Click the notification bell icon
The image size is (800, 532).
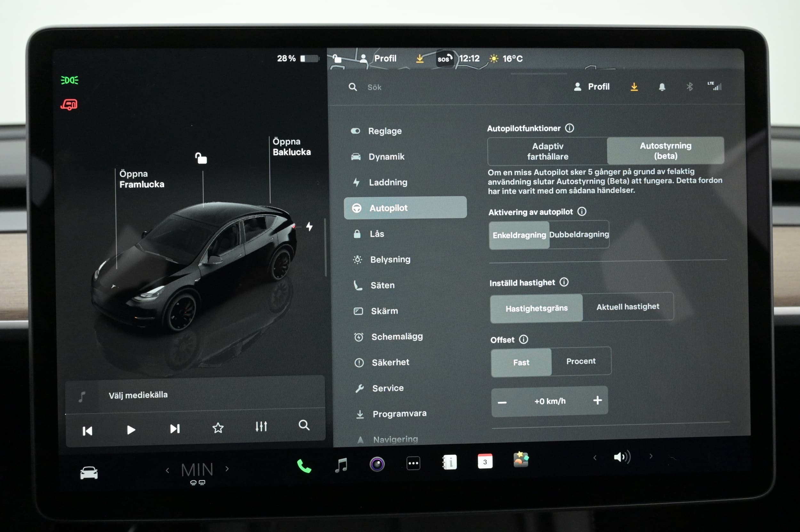(x=662, y=87)
